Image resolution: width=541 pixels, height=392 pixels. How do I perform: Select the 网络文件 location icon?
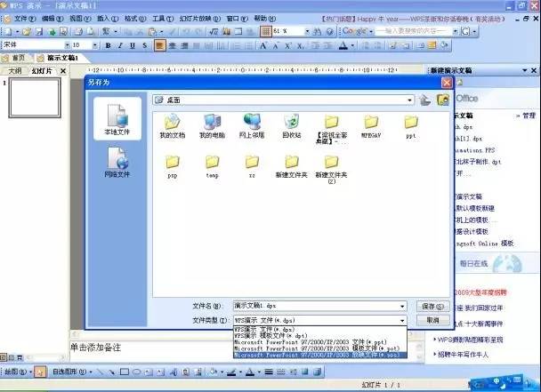coord(117,163)
